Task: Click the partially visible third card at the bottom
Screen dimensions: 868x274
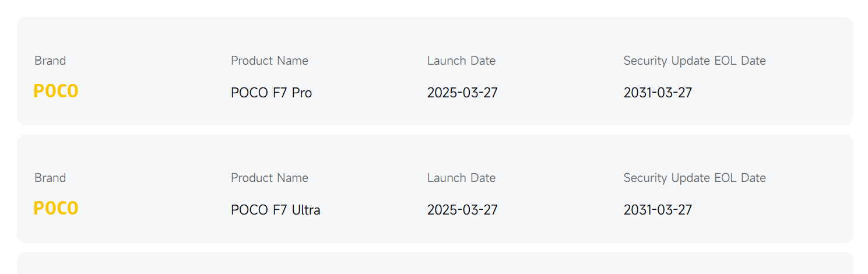Action: click(435, 264)
